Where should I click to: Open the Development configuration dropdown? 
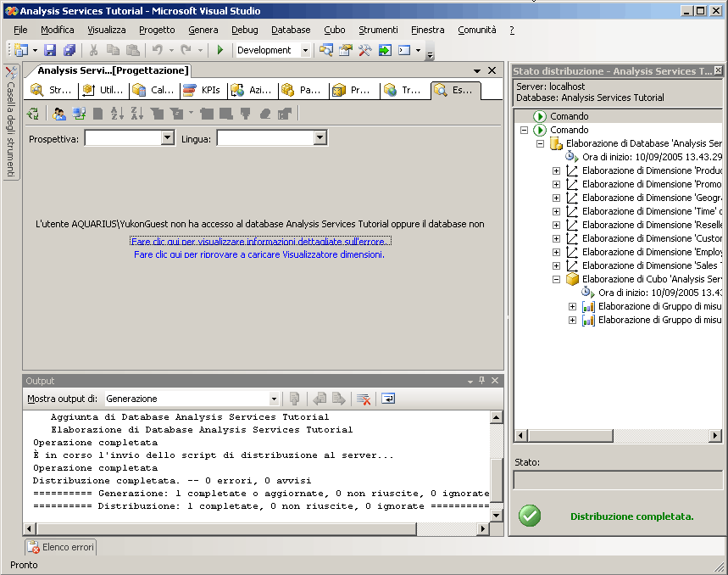click(305, 50)
